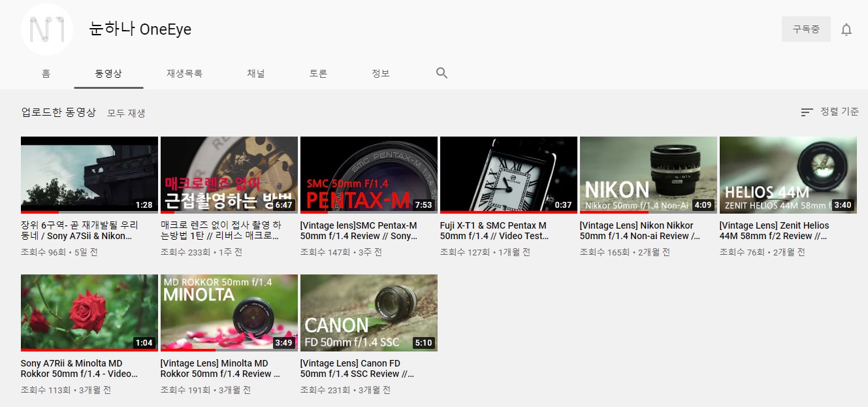Click title [Vintage Lens] Zenit Helios 44M
868x407 pixels.
[x=775, y=231]
